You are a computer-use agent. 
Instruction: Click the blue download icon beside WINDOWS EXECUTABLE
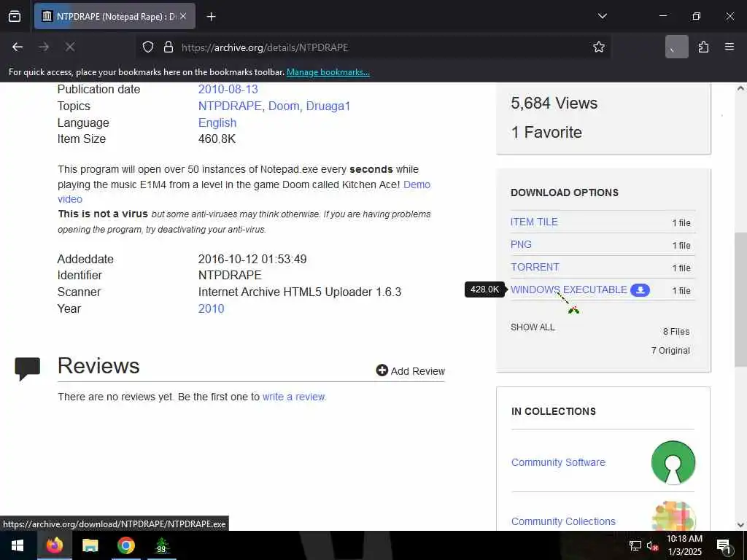[640, 290]
